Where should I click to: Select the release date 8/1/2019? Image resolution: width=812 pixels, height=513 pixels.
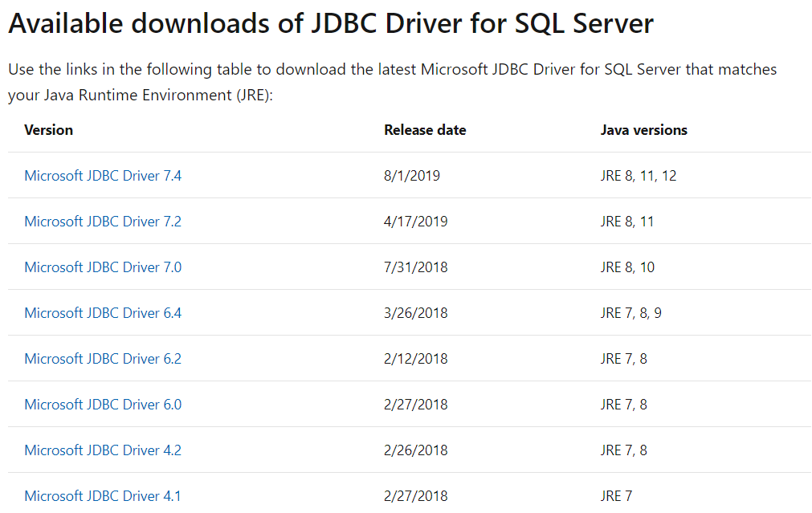click(x=412, y=176)
